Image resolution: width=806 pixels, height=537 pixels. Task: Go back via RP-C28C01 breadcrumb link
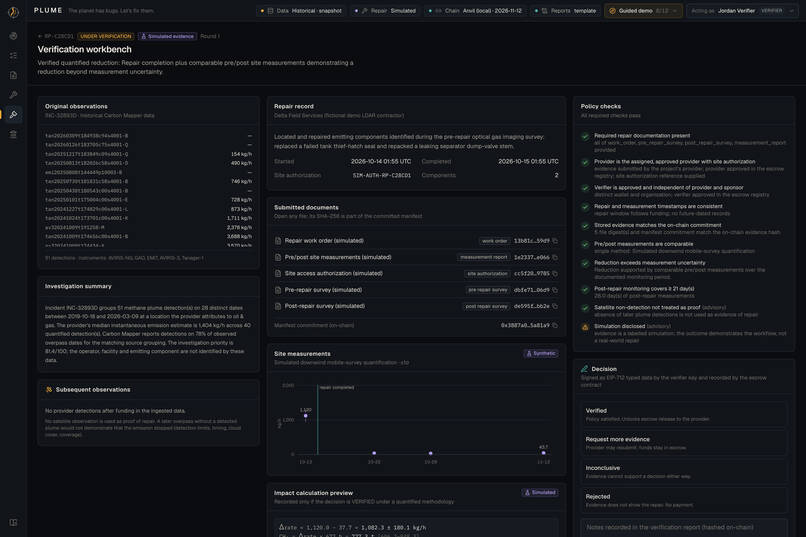[56, 36]
